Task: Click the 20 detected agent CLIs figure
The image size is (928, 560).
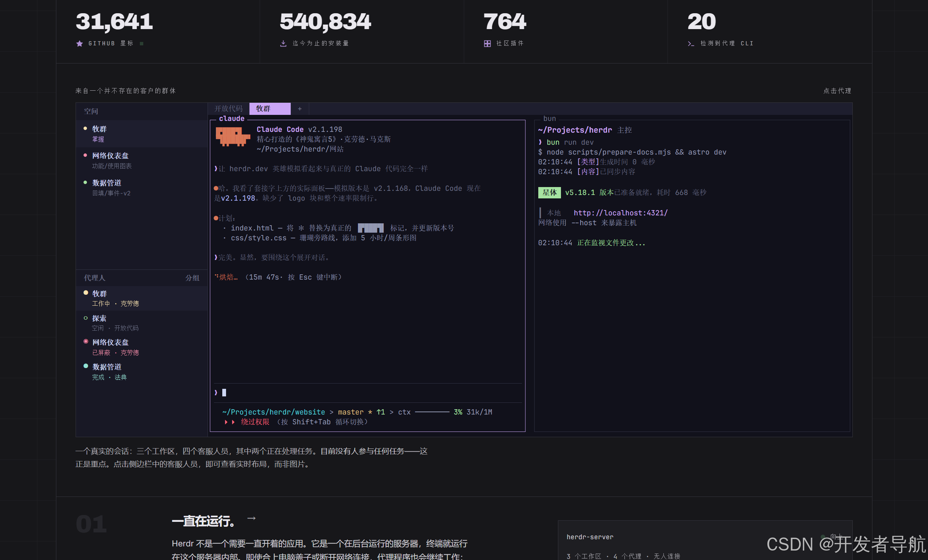Action: pyautogui.click(x=702, y=22)
